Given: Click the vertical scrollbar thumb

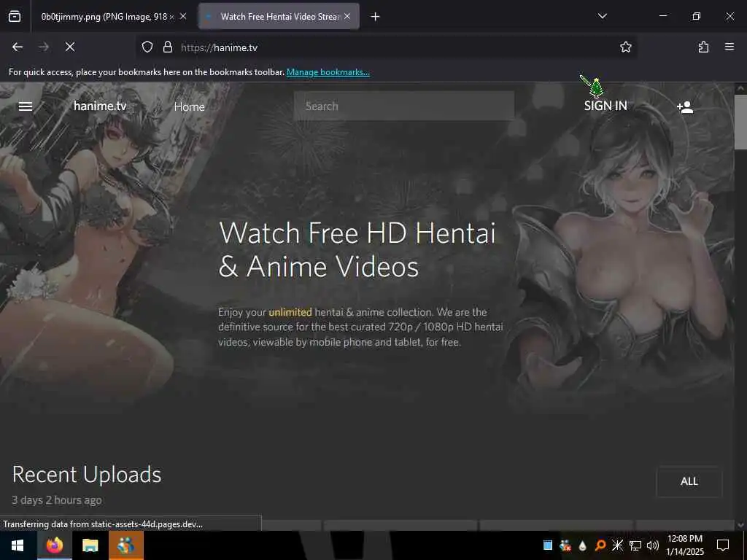Looking at the screenshot, I should pyautogui.click(x=740, y=122).
